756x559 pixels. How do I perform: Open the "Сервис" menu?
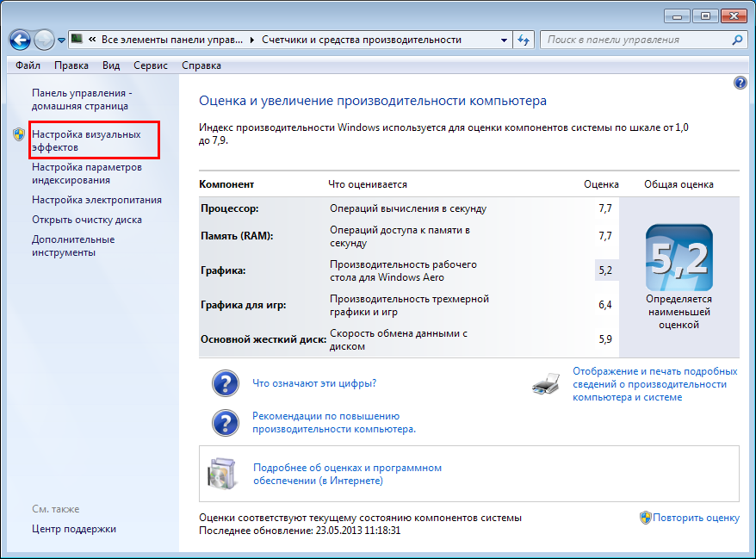(151, 65)
